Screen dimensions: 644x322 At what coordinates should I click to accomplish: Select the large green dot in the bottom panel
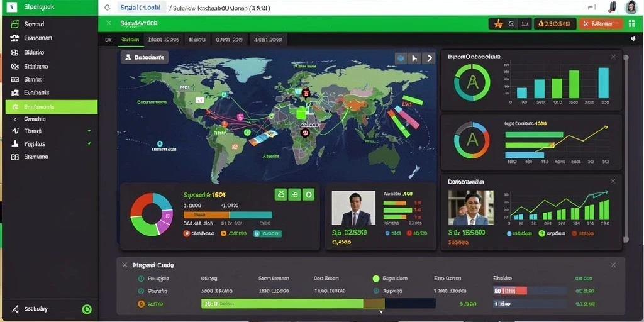[376, 279]
